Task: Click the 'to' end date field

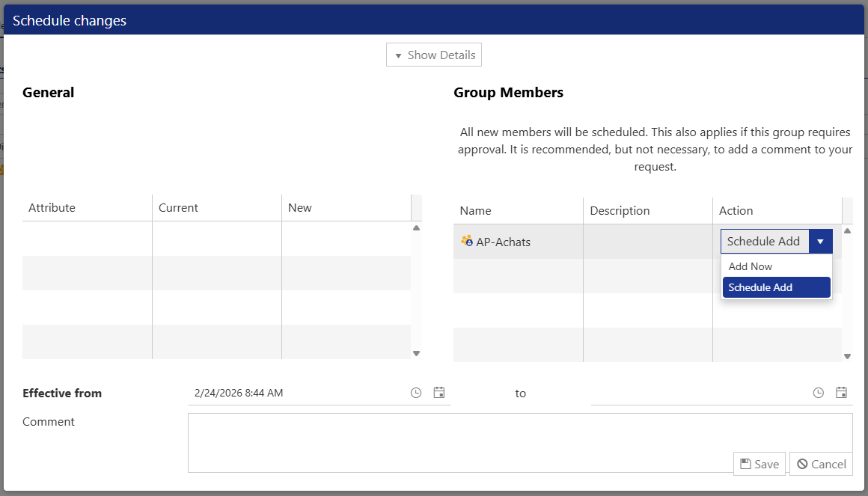Action: point(696,393)
